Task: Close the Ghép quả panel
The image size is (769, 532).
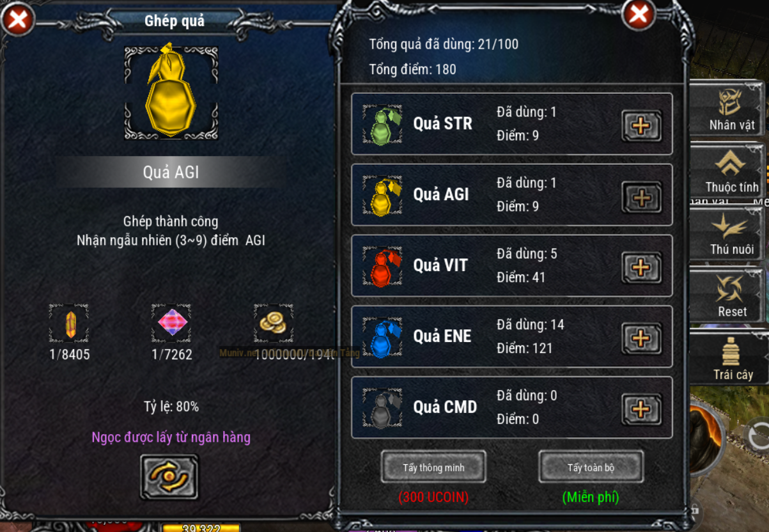Action: [x=18, y=19]
